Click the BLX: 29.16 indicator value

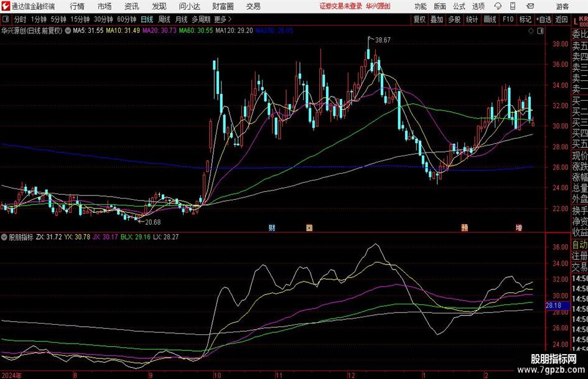(x=136, y=237)
